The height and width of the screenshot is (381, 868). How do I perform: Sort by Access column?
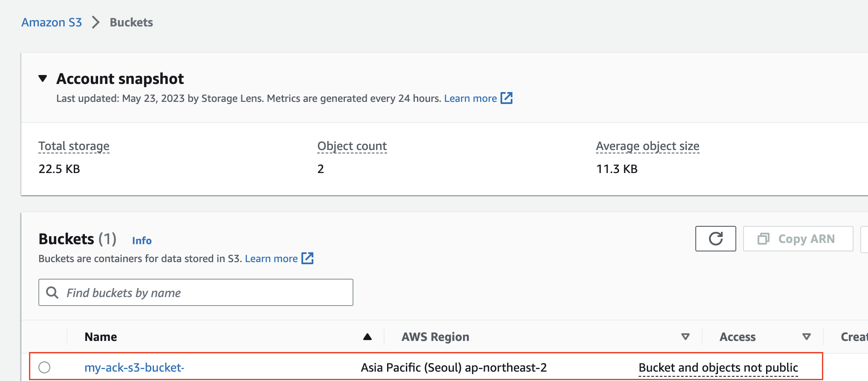coord(738,337)
